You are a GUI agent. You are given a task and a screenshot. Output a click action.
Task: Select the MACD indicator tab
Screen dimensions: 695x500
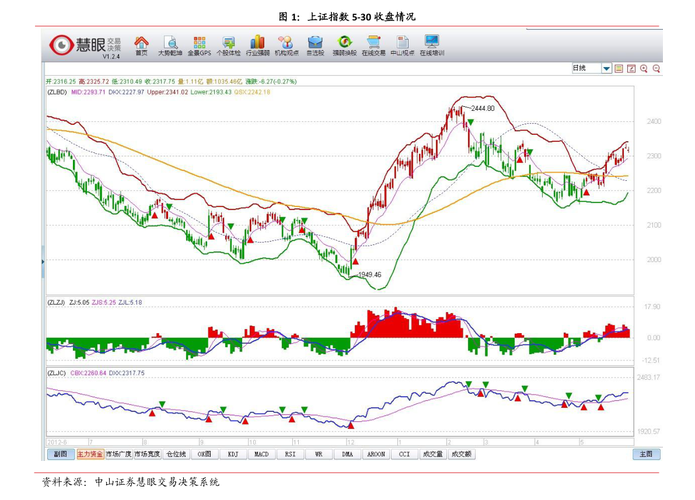(x=261, y=453)
